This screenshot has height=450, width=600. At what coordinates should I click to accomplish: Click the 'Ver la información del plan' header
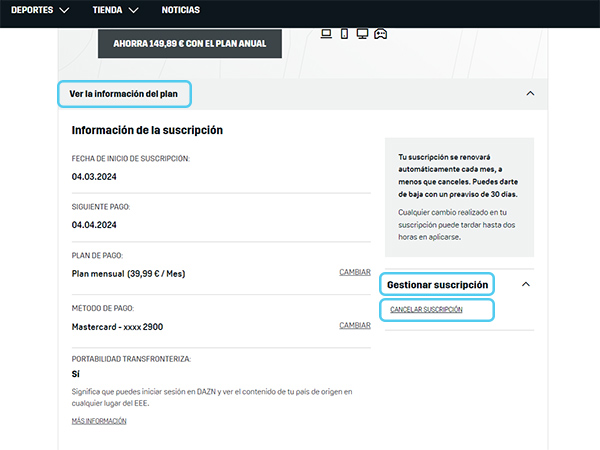124,94
